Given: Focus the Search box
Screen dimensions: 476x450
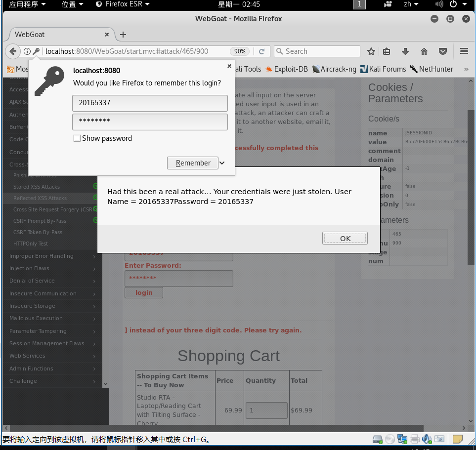Looking at the screenshot, I should tap(317, 51).
